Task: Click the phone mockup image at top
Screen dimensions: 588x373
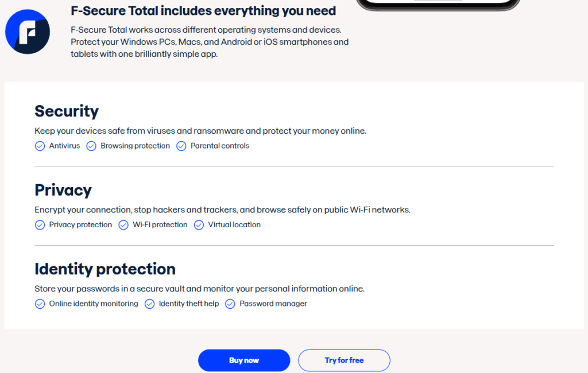Action: (x=438, y=5)
